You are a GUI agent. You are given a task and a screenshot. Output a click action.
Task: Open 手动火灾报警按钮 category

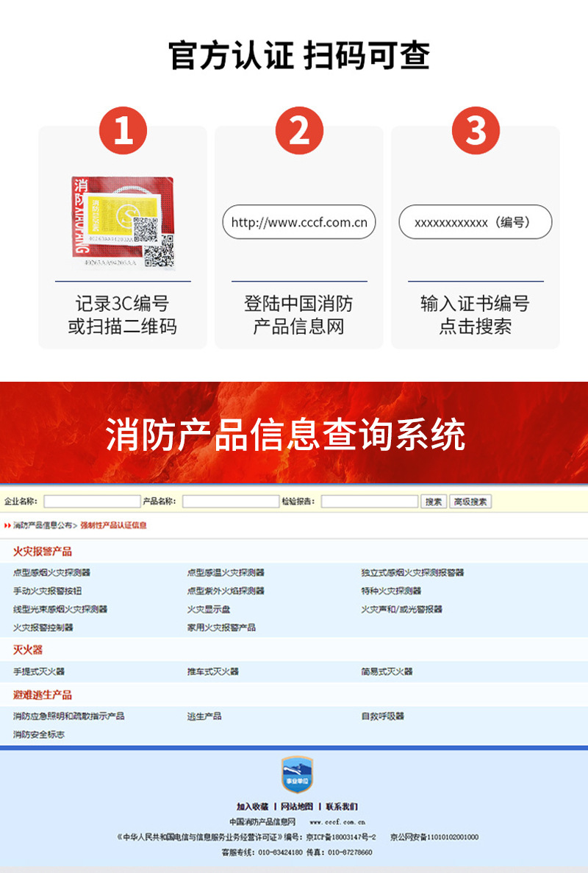click(47, 591)
